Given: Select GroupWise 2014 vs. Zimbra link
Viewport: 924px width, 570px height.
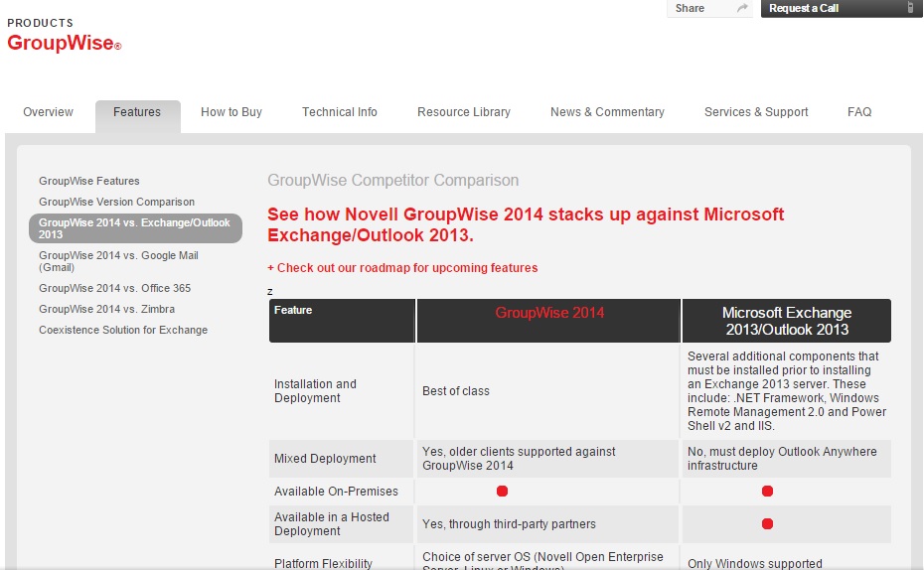Looking at the screenshot, I should pyautogui.click(x=106, y=309).
